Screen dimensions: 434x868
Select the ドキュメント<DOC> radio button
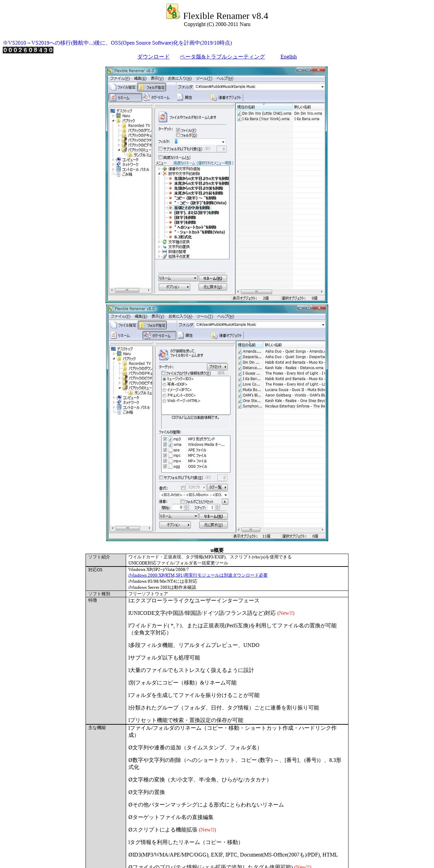(x=165, y=395)
